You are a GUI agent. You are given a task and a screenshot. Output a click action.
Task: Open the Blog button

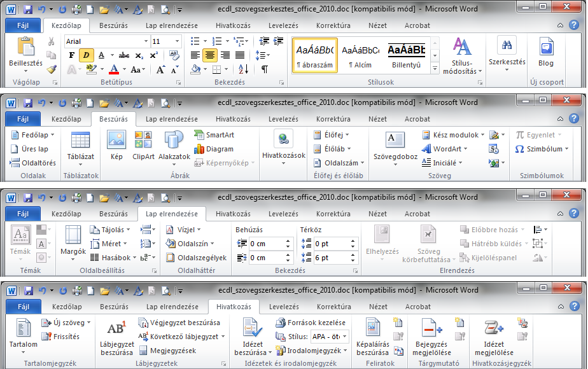coord(546,53)
